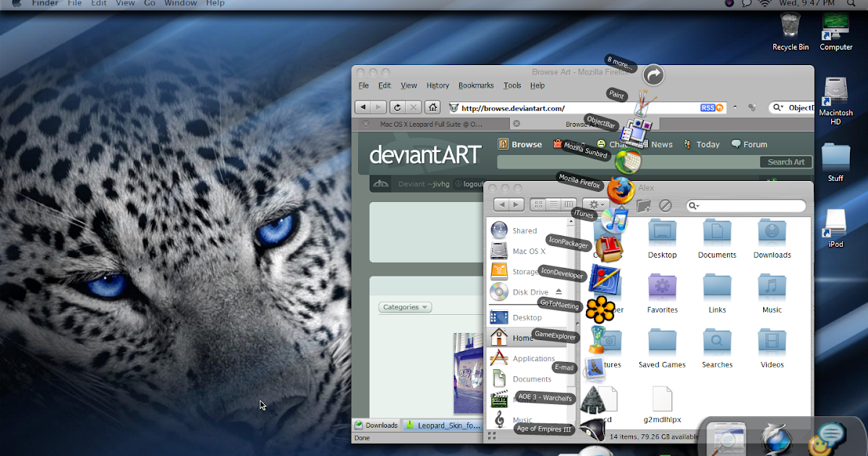Switch Alex window to list view
The width and height of the screenshot is (868, 456).
553,206
